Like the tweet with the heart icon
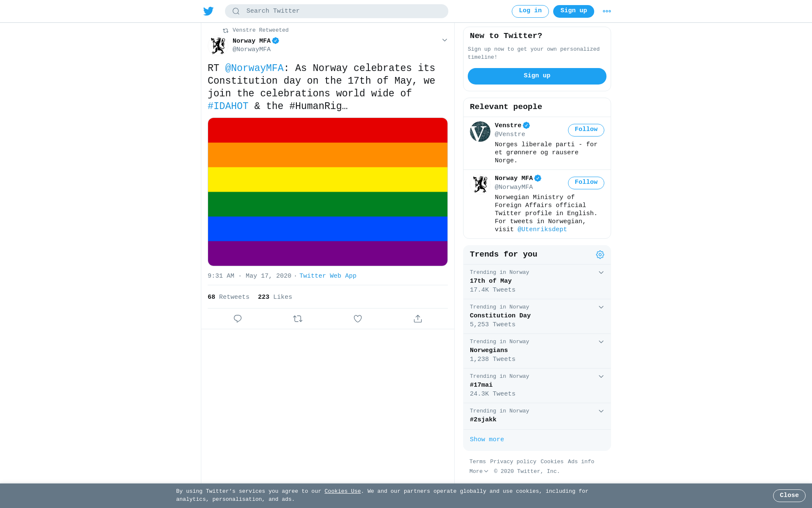The image size is (812, 508). click(x=358, y=319)
